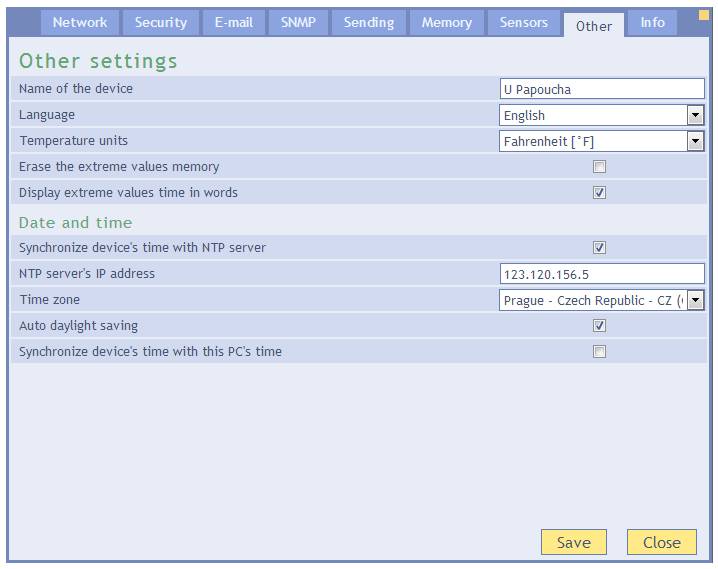718x569 pixels.
Task: Uncheck Display extreme values time in words
Action: (x=599, y=193)
